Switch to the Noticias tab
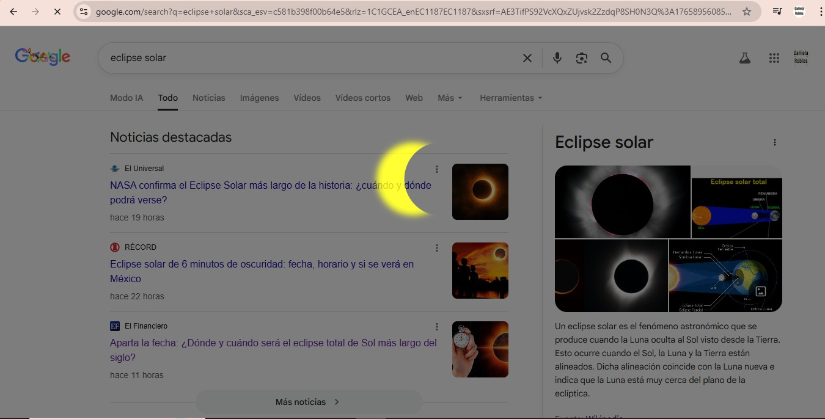 pyautogui.click(x=208, y=98)
